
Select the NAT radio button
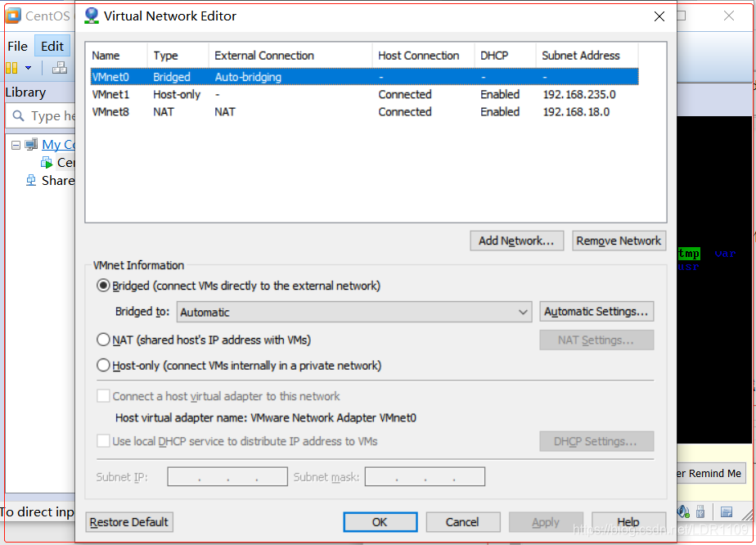pyautogui.click(x=103, y=340)
